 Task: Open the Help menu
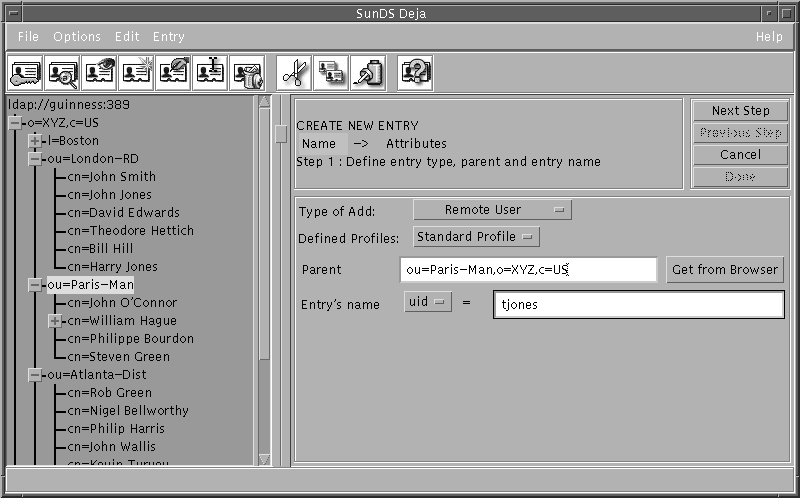point(769,37)
